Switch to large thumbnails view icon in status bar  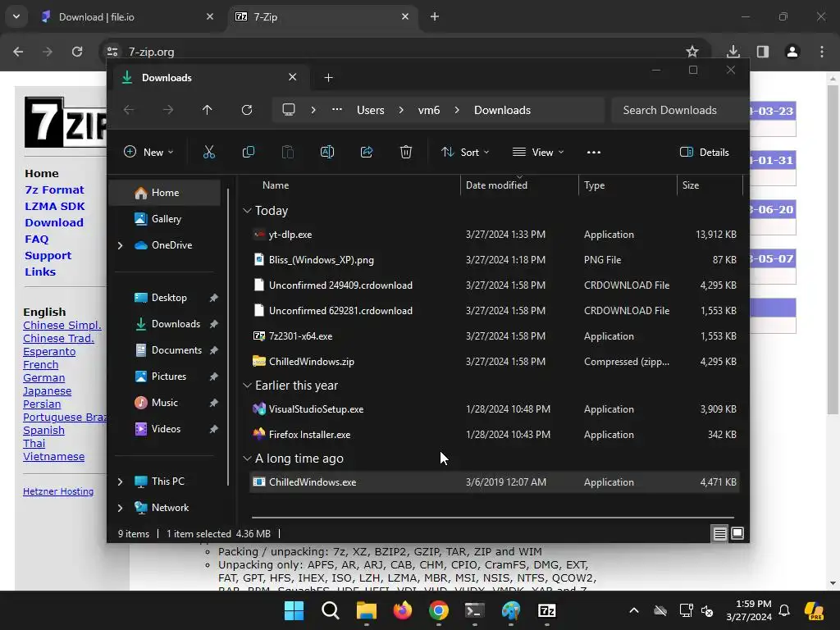click(737, 533)
